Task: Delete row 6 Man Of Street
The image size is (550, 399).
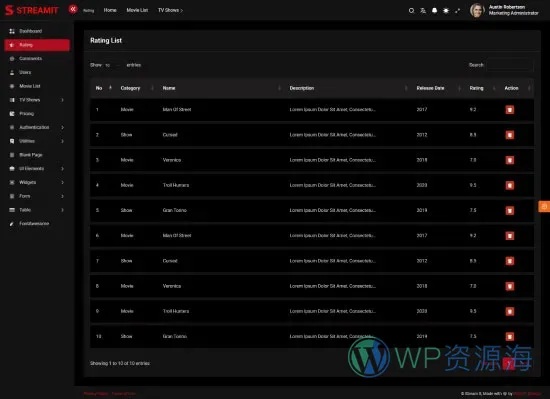Action: pyautogui.click(x=510, y=236)
